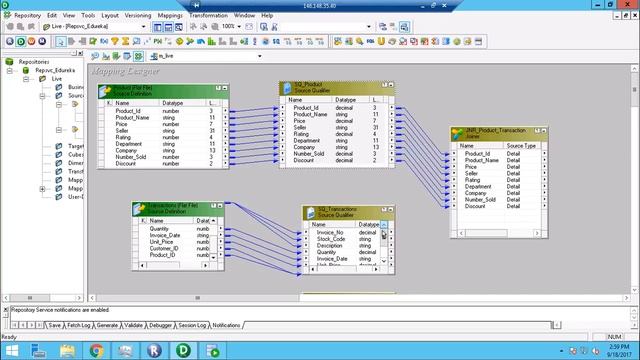Switch to the Fetch Log output tab
The width and height of the screenshot is (640, 360).
[x=78, y=325]
